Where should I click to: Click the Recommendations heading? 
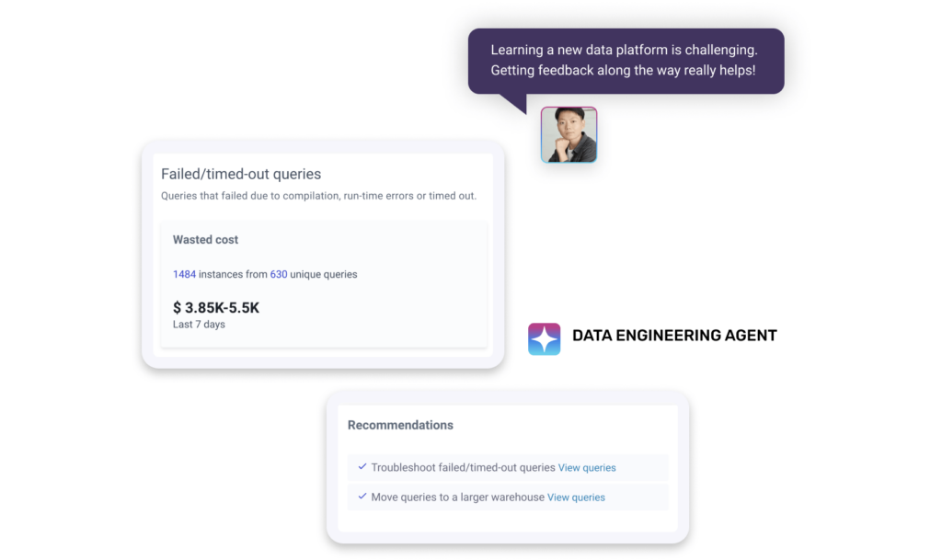(x=400, y=425)
